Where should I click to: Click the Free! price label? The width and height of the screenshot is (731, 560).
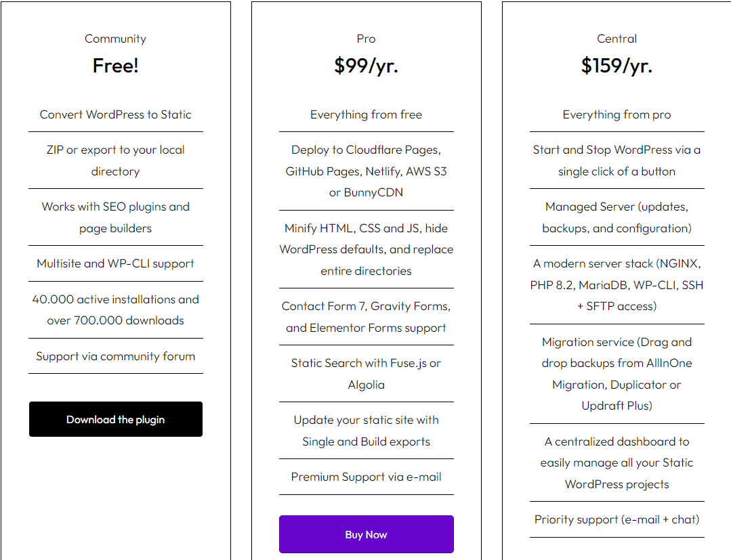click(115, 66)
